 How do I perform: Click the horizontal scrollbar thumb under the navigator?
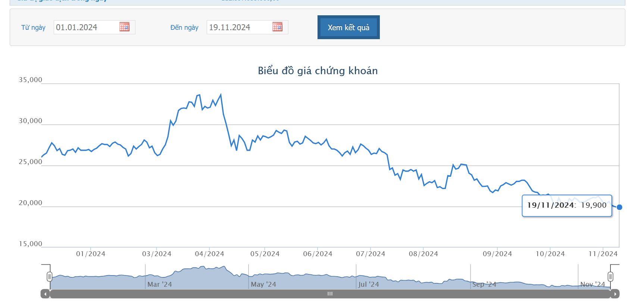point(330,294)
